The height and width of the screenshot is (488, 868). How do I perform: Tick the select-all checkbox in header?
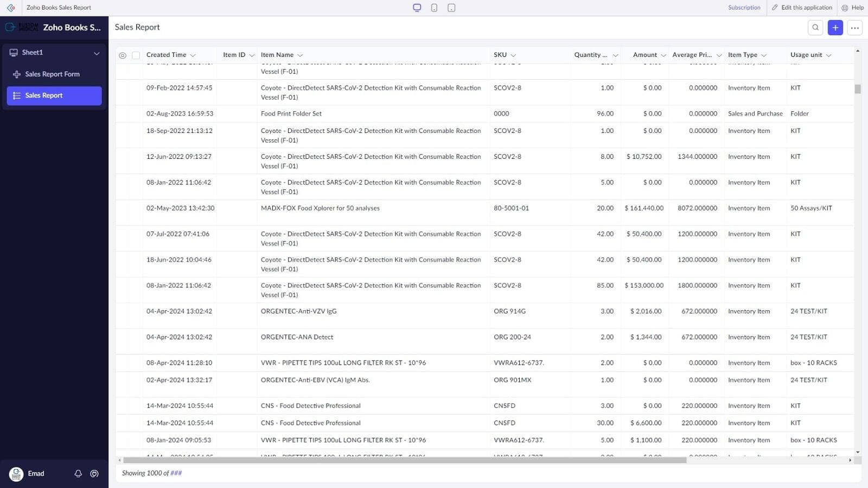pos(136,55)
